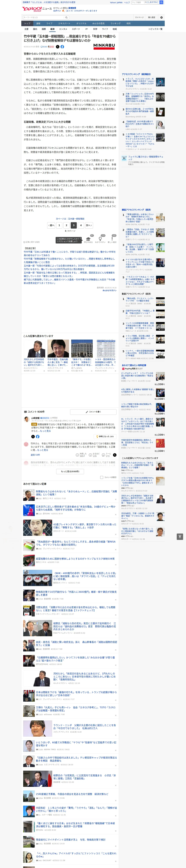Screen dimensions: 186x868
Task: Share article on Facebook below headline
Action: (62, 47)
